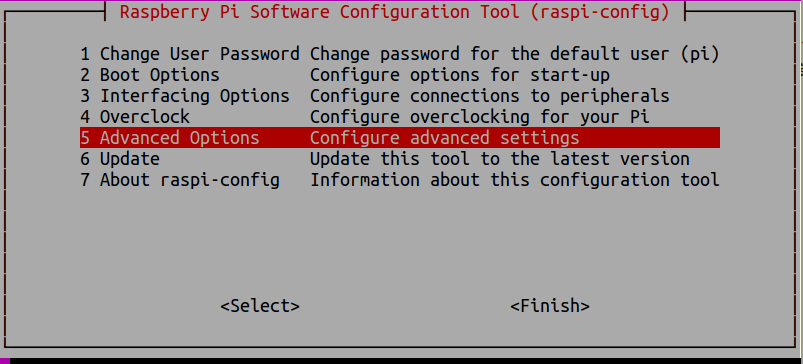
Task: Open About raspi-config entry
Action: tap(399, 180)
